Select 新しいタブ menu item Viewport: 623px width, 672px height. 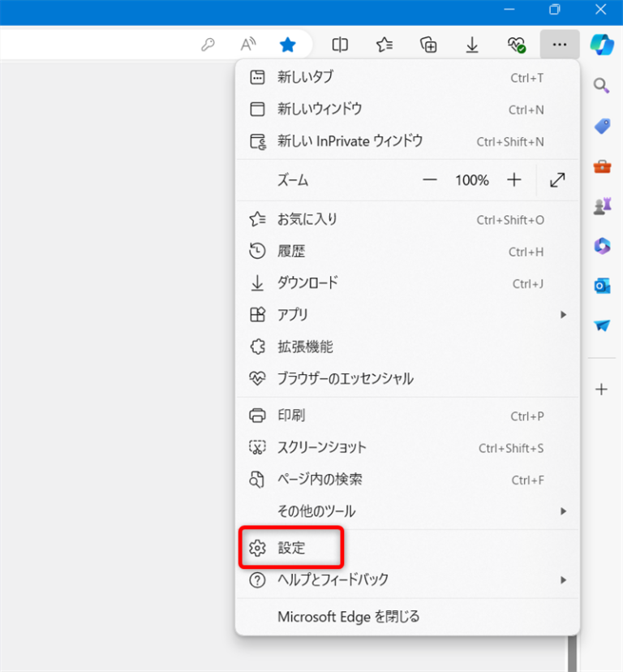(407, 78)
